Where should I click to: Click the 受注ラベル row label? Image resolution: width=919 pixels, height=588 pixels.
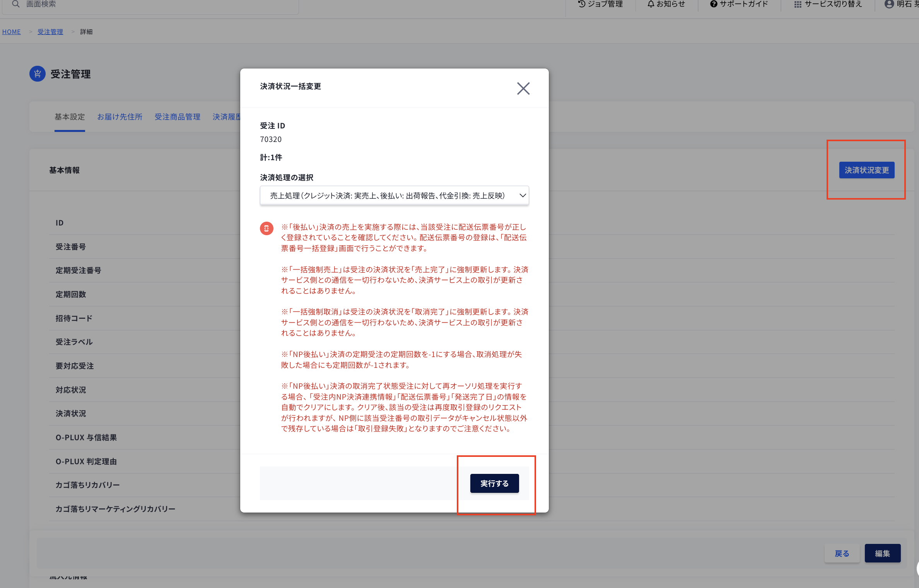point(74,342)
